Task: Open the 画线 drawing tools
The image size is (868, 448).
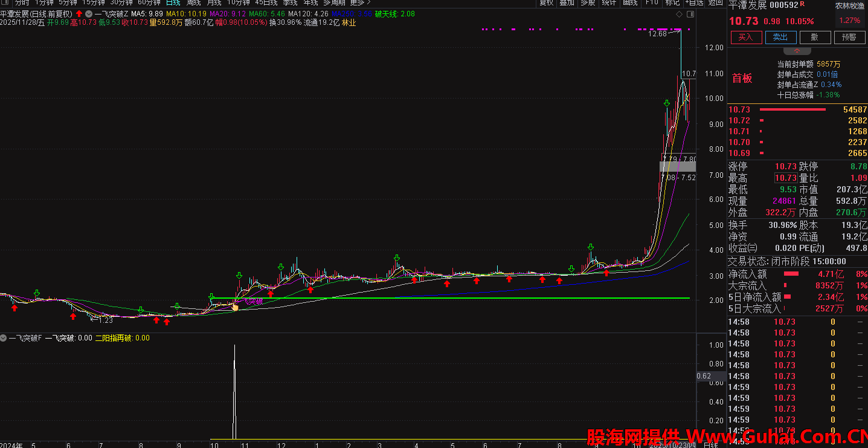Action: click(629, 2)
